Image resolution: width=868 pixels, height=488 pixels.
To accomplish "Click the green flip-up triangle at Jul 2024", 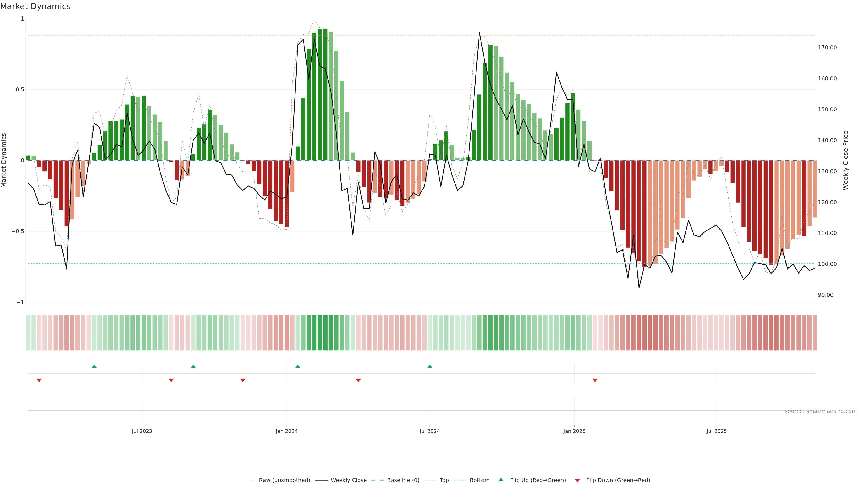I will point(430,366).
